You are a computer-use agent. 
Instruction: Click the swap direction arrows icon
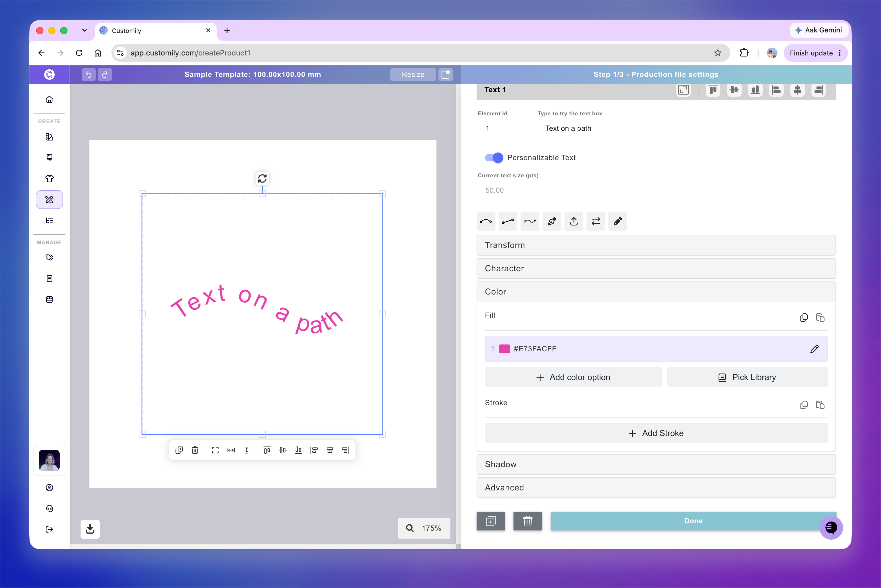coord(596,221)
